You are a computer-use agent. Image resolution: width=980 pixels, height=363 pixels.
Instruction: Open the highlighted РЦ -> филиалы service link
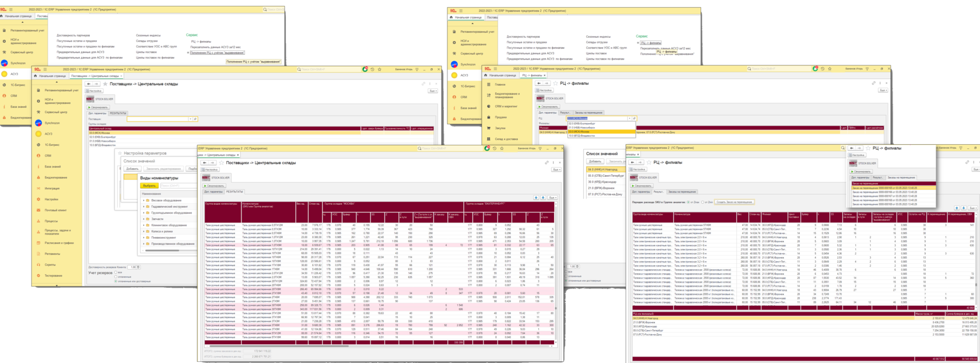coord(650,43)
